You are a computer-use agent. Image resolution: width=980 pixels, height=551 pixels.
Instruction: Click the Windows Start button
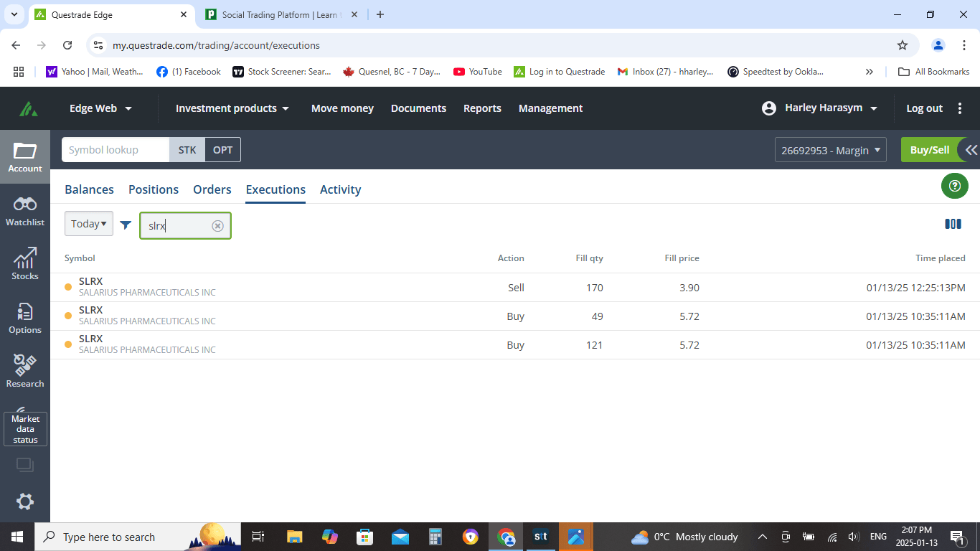pos(17,537)
